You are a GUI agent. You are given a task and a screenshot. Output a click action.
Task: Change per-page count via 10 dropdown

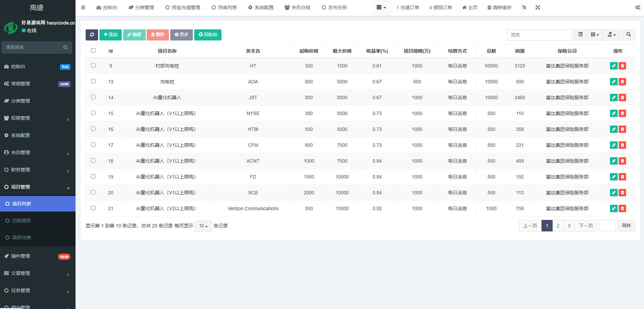click(203, 226)
